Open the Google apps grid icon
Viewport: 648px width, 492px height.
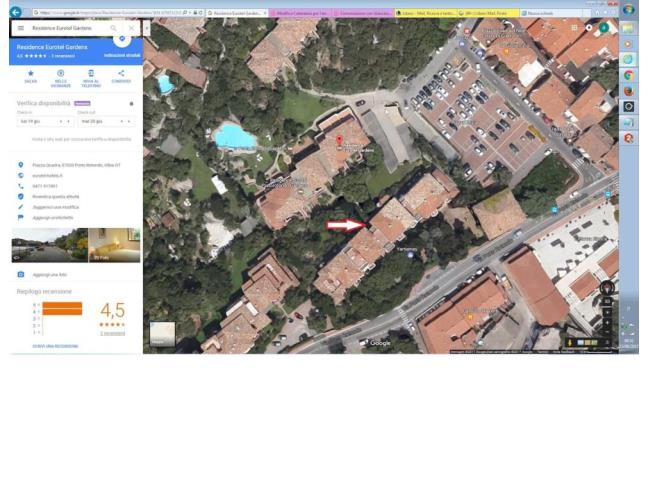[574, 28]
